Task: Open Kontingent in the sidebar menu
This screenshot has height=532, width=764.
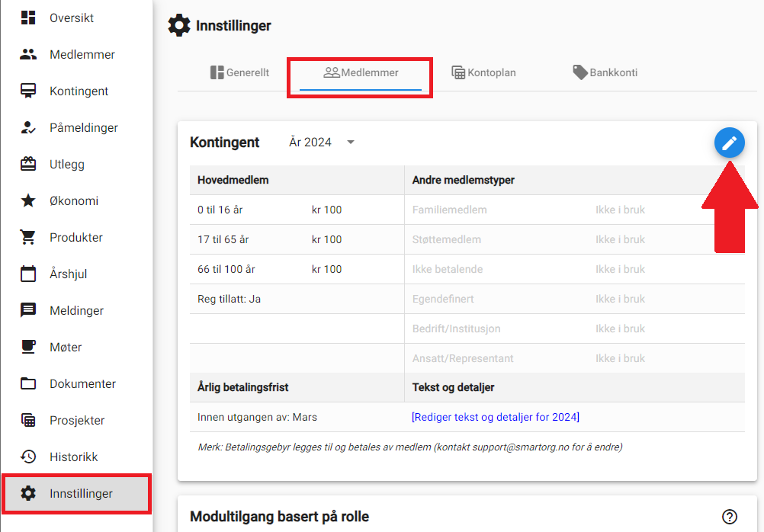Action: pyautogui.click(x=76, y=91)
